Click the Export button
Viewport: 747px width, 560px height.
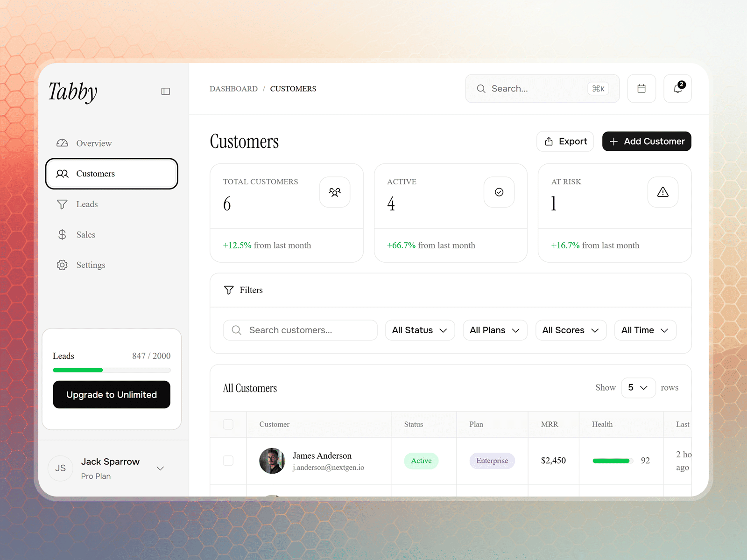[x=565, y=141]
